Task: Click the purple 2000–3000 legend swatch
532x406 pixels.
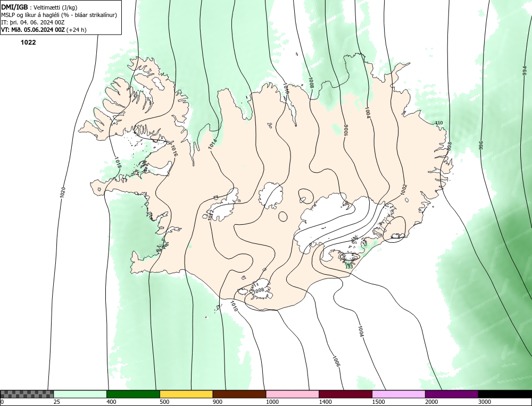Action: pyautogui.click(x=452, y=394)
